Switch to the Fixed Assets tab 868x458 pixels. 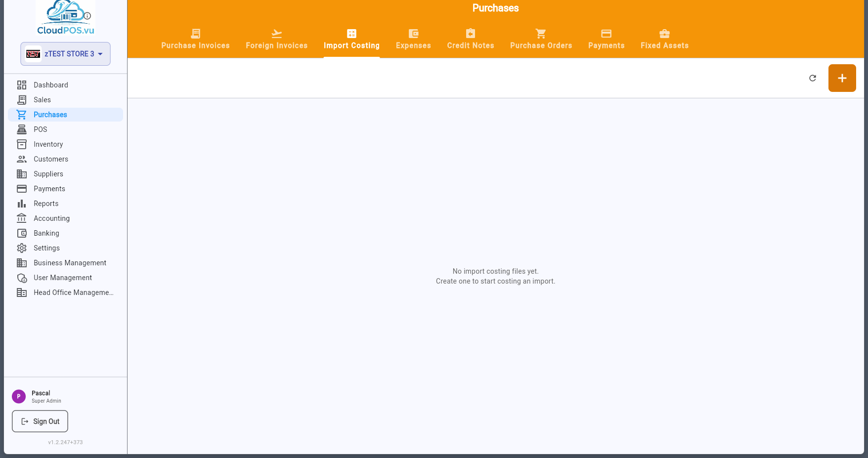(665, 40)
